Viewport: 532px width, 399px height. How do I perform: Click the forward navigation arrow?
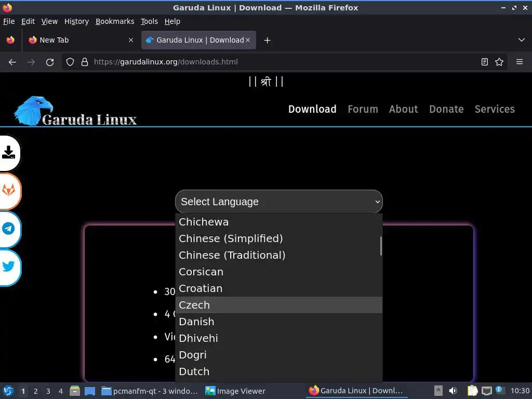31,62
